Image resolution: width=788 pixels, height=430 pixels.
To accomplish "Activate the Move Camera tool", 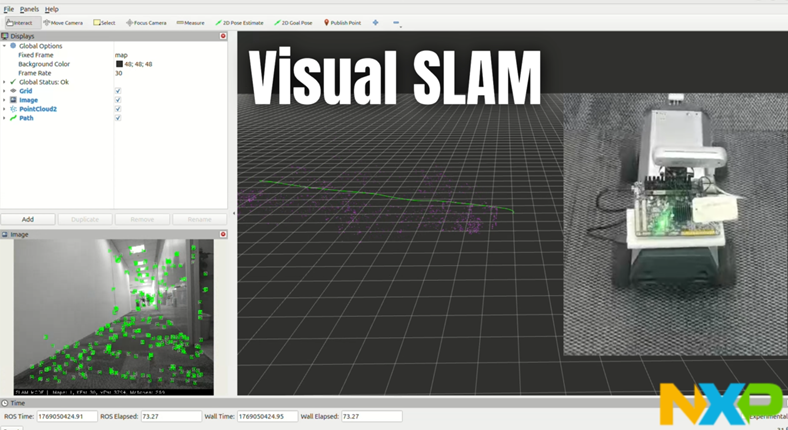I will click(63, 22).
